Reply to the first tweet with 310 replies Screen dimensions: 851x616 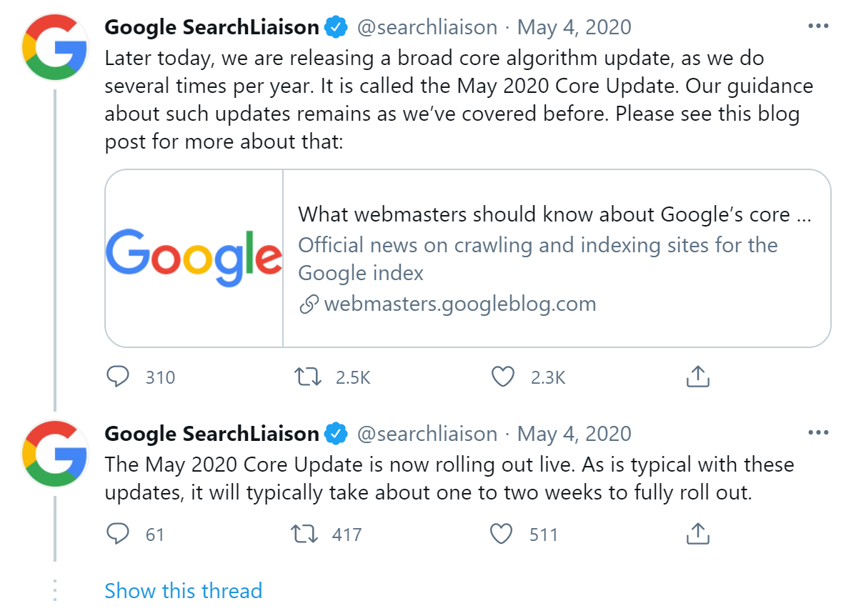[117, 377]
